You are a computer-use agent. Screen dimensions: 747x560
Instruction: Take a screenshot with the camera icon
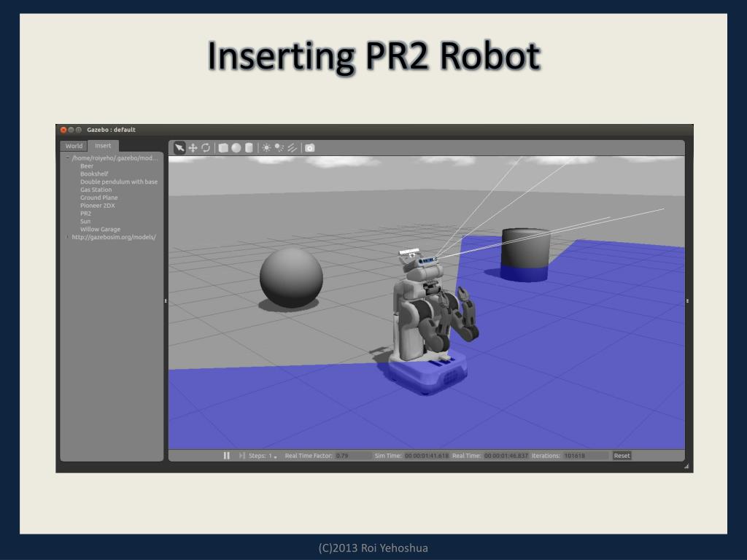pyautogui.click(x=310, y=148)
